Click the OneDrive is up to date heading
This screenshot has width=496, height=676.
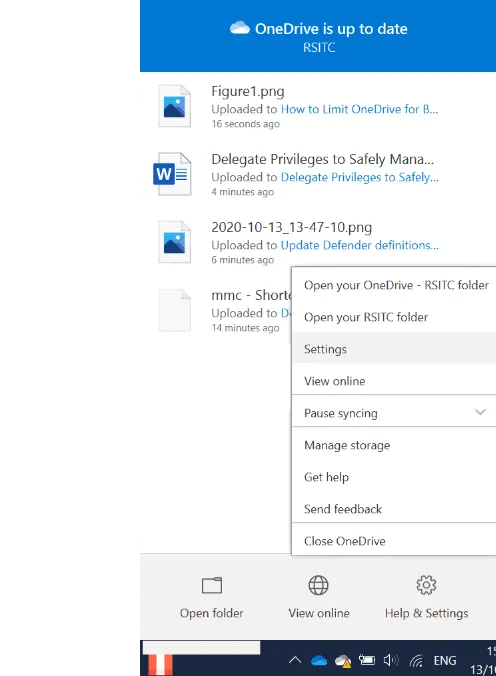click(x=331, y=28)
